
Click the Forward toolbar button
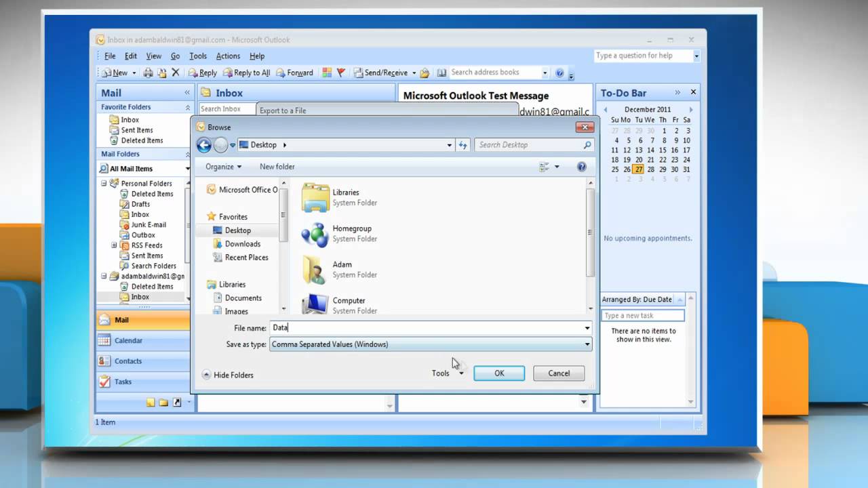[x=294, y=73]
